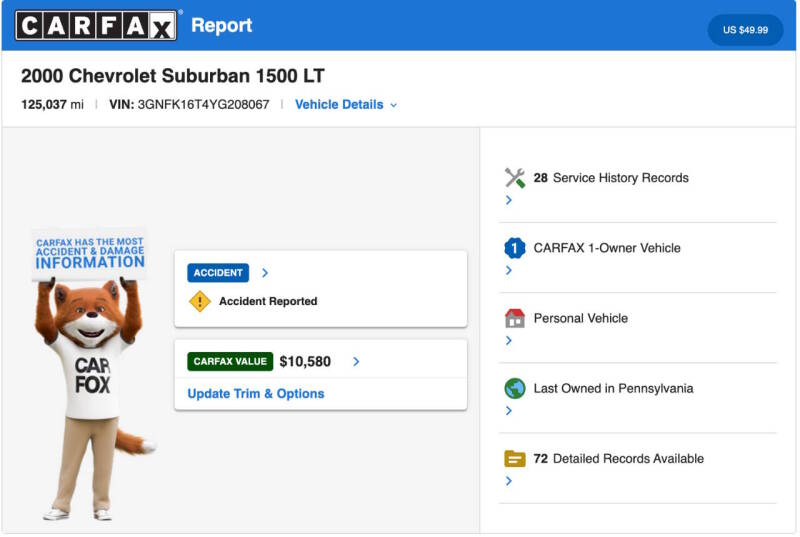This screenshot has height=537, width=800.
Task: Expand the CARFAX 1-Owner Vehicle chevron
Action: pos(508,270)
